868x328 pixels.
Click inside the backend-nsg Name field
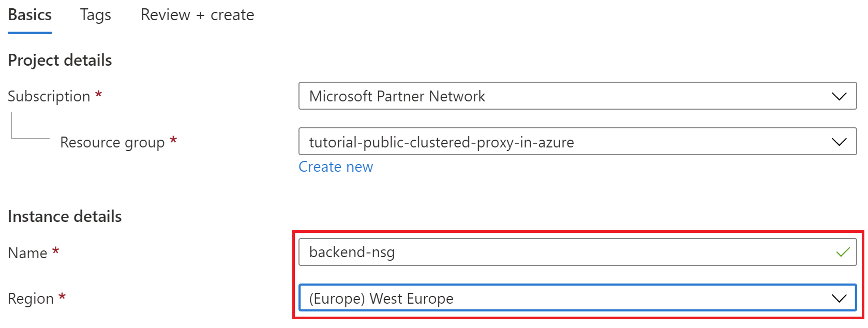pos(466,252)
